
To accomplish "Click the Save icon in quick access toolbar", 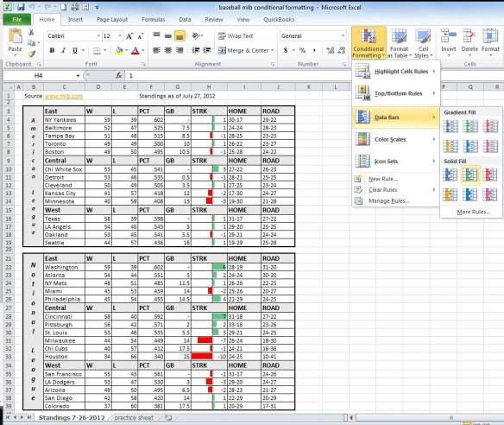I will [21, 7].
